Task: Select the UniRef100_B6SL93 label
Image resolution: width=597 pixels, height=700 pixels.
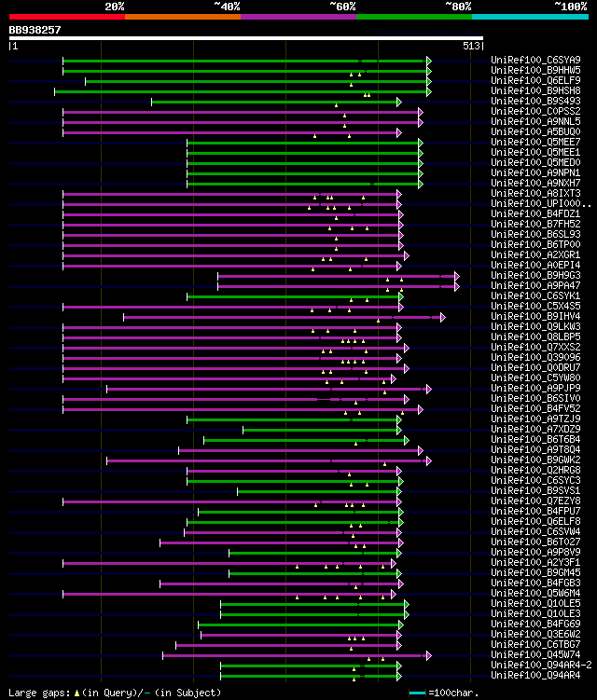Action: [x=535, y=234]
